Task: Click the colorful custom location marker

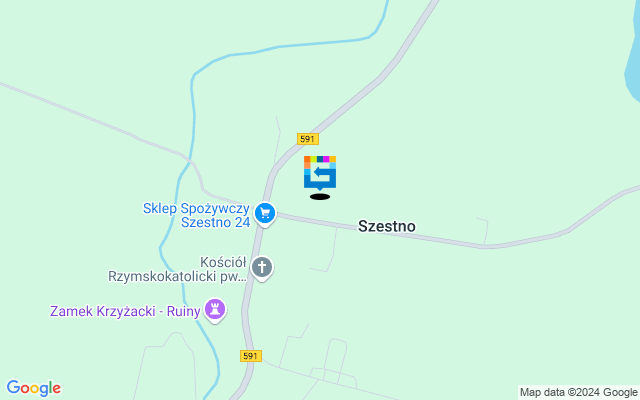Action: [320, 173]
